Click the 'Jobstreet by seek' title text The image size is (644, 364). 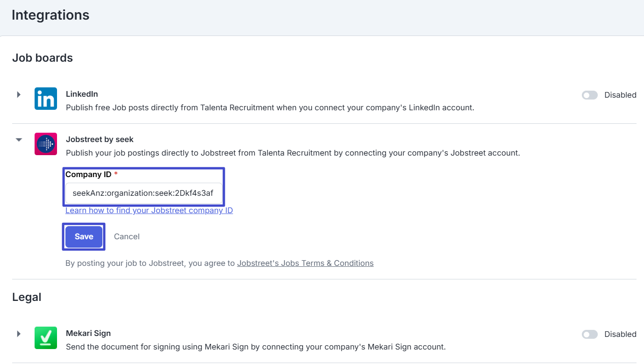click(100, 139)
